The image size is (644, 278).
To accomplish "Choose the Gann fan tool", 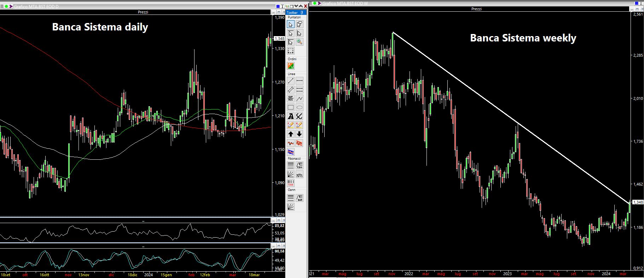I will pos(290,206).
